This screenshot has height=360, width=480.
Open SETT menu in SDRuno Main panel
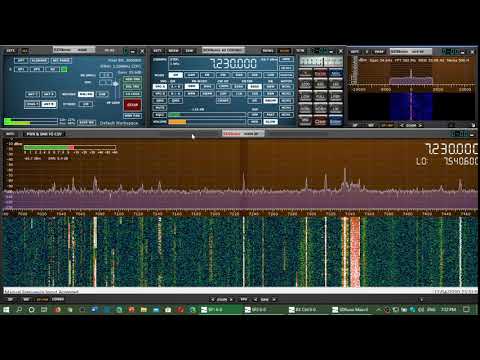[11, 51]
